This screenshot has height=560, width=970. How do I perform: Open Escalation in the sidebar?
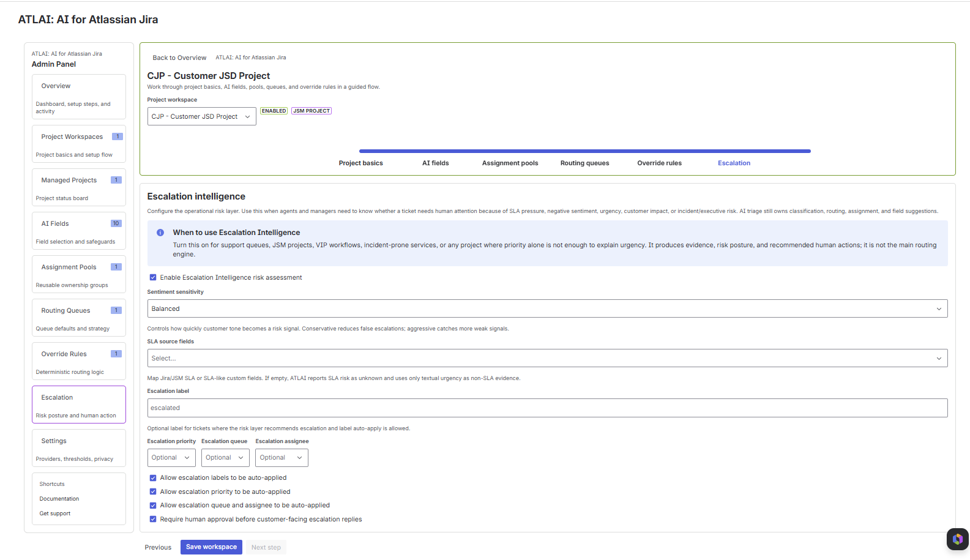coord(79,405)
